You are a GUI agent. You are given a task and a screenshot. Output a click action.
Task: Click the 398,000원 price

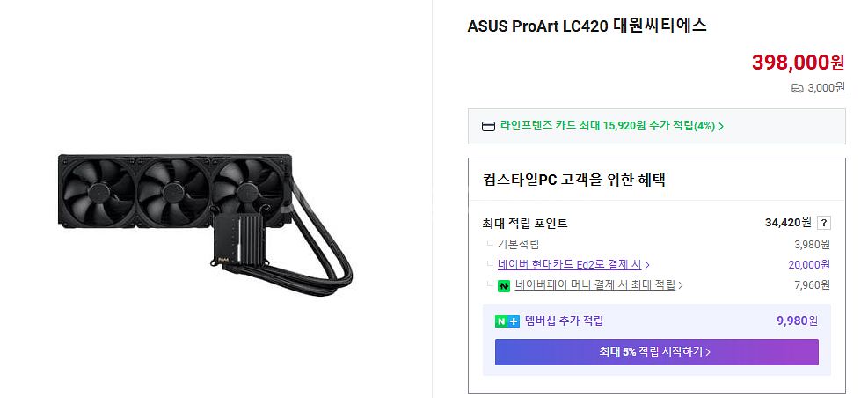(798, 63)
